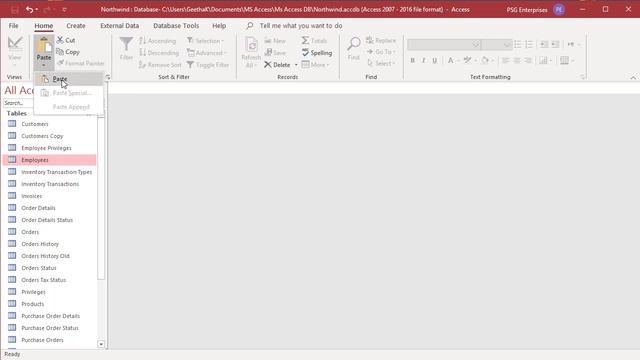The image size is (640, 360).
Task: Click the Undo arrow in title bar
Action: 29,9
